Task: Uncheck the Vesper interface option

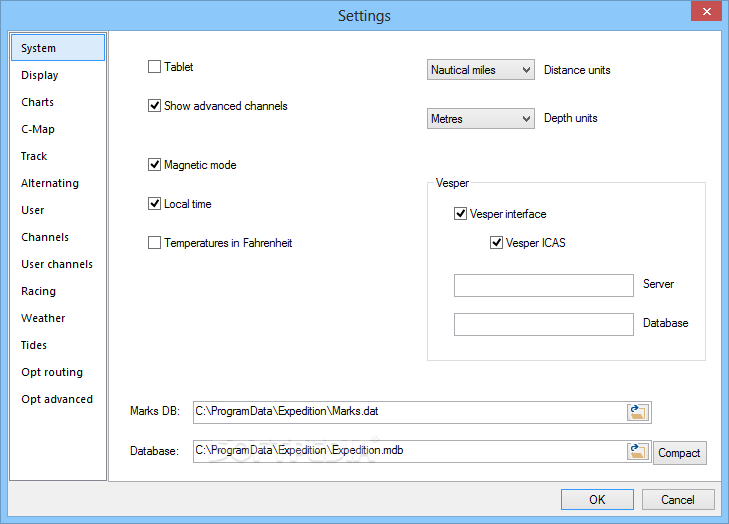Action: point(460,214)
